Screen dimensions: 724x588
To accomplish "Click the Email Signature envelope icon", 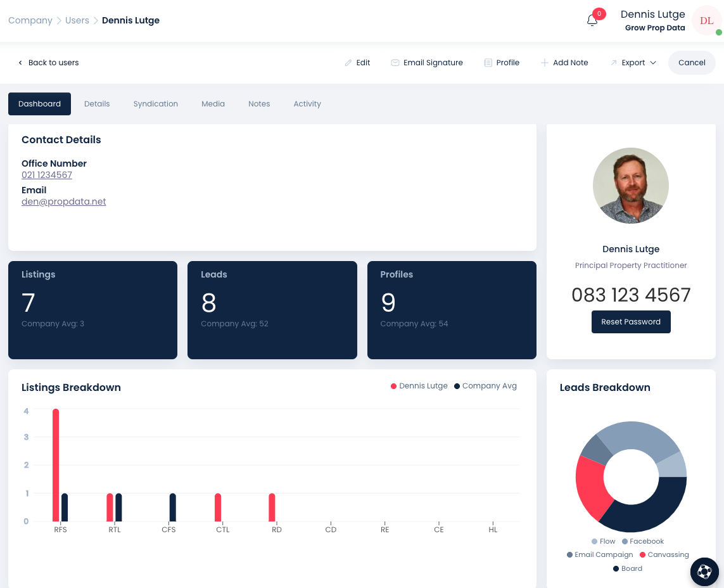I will click(x=395, y=63).
